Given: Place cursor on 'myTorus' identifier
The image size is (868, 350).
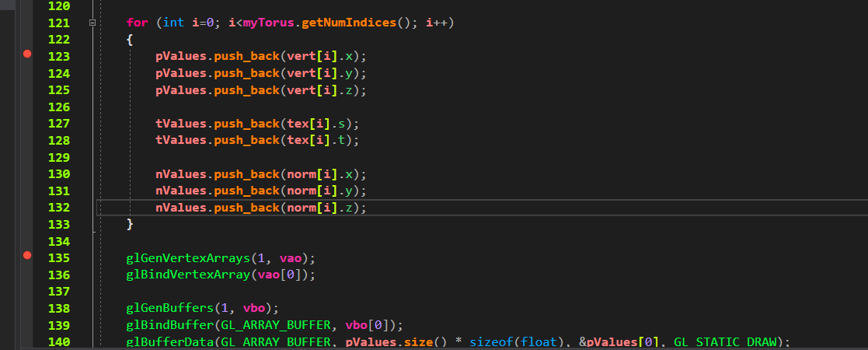Looking at the screenshot, I should point(269,23).
